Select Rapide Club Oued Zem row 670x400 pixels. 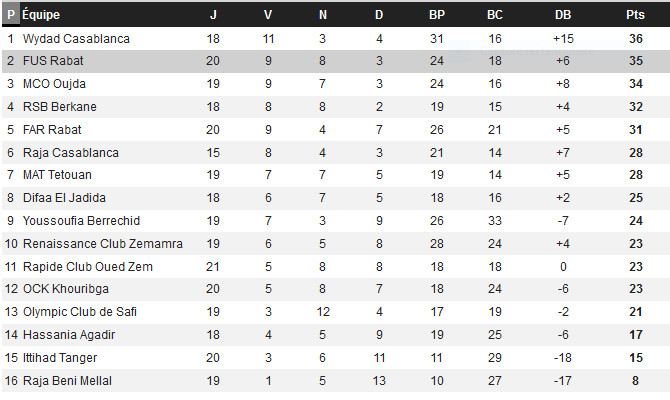(x=336, y=267)
